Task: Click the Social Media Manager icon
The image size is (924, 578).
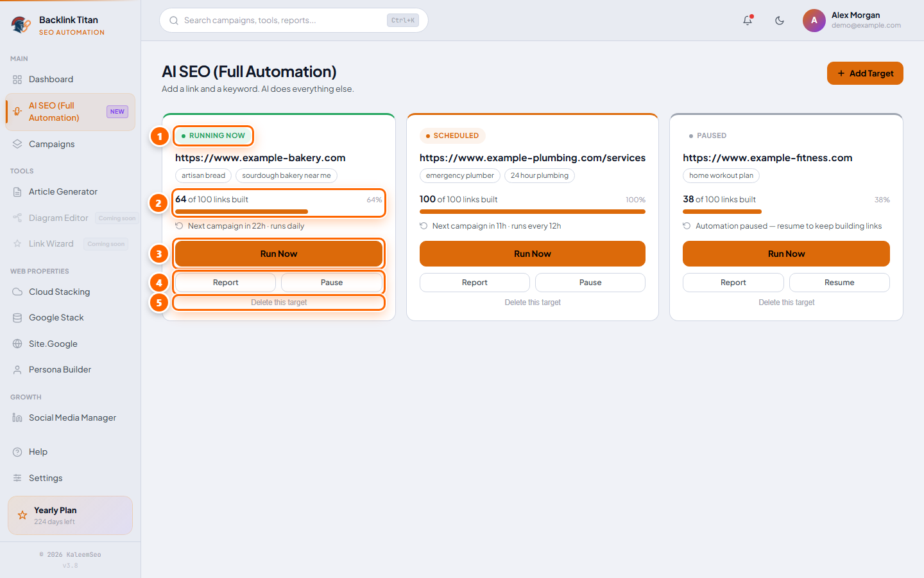Action: (17, 417)
